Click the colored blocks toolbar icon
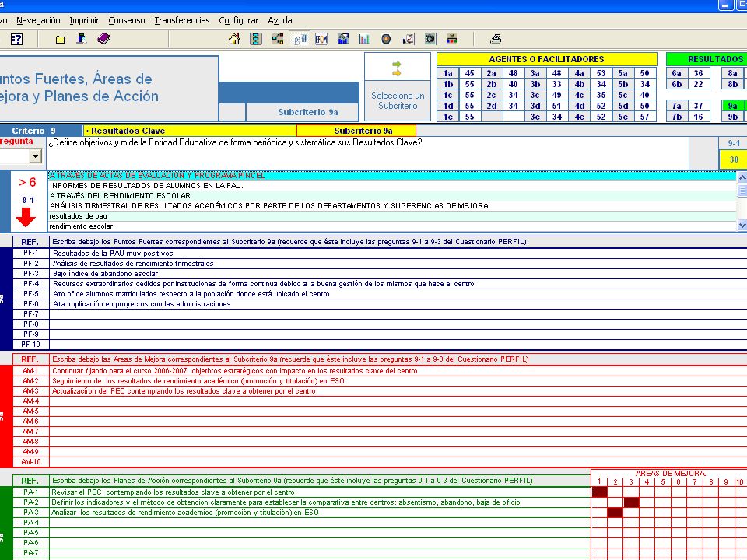The image size is (747, 560). tap(451, 39)
